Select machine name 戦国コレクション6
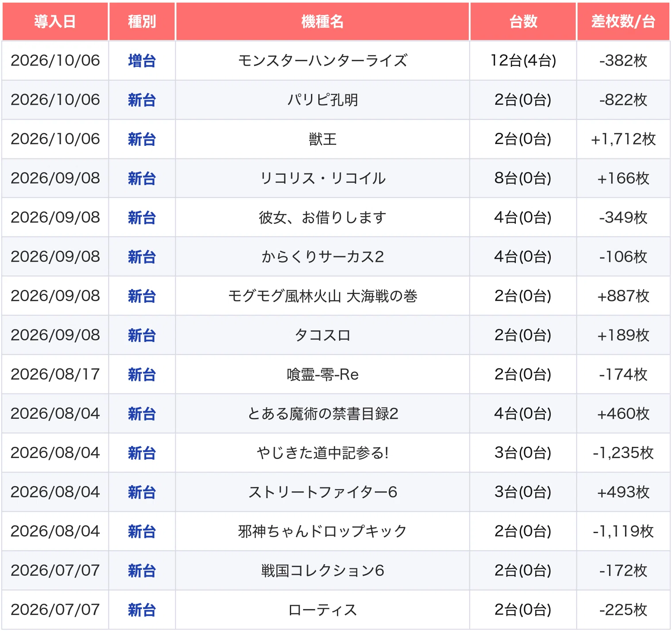 click(323, 571)
